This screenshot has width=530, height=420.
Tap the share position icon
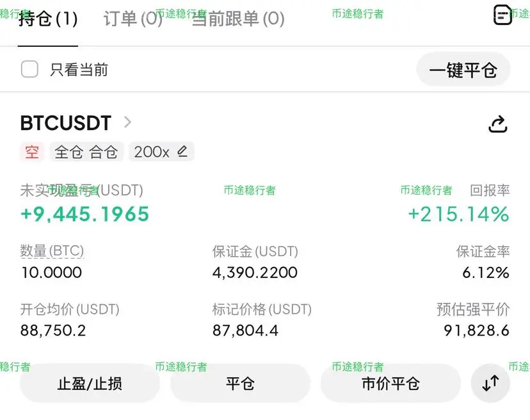tap(498, 124)
